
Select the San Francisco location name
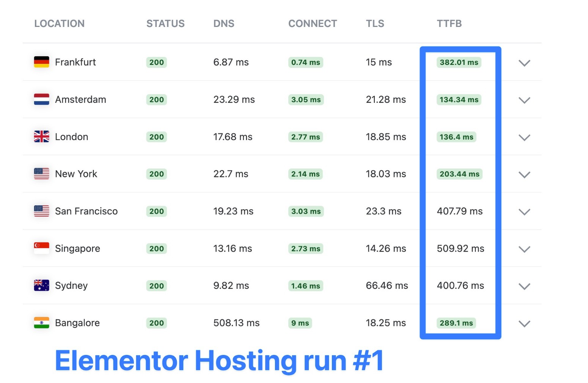point(86,211)
